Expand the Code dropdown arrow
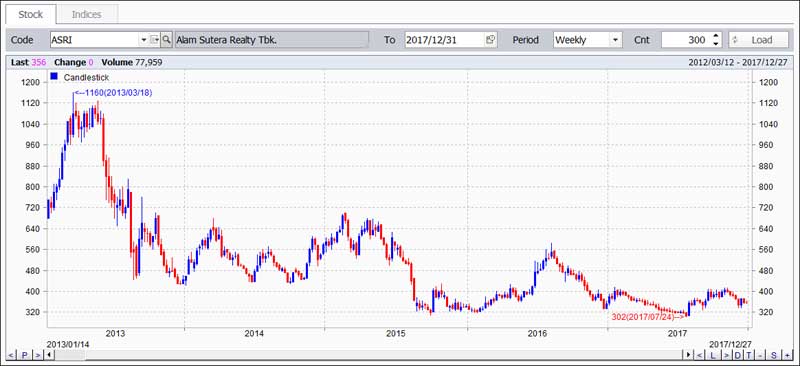Image resolution: width=800 pixels, height=366 pixels. (x=143, y=40)
